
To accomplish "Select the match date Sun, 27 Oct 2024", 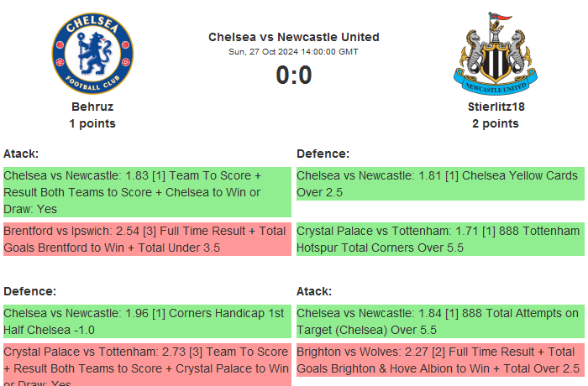I will pyautogui.click(x=293, y=52).
